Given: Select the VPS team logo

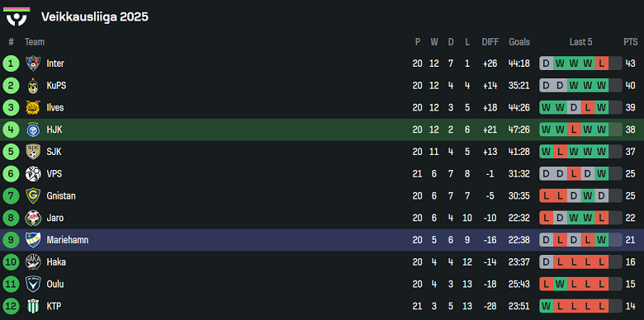Looking at the screenshot, I should coord(33,174).
